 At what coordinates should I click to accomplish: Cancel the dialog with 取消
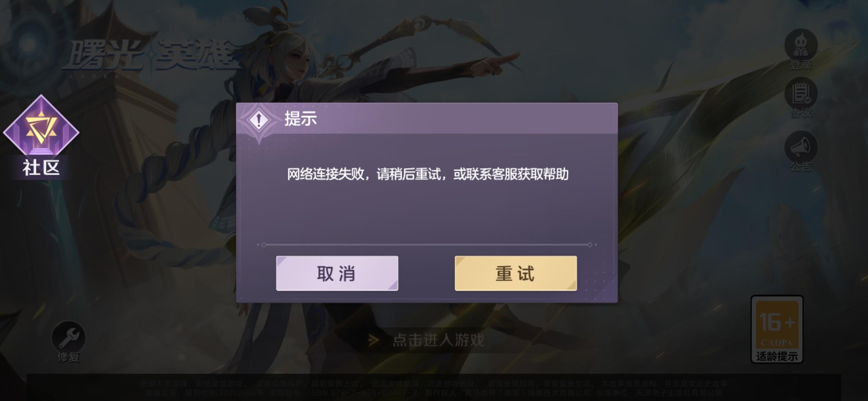[x=337, y=273]
